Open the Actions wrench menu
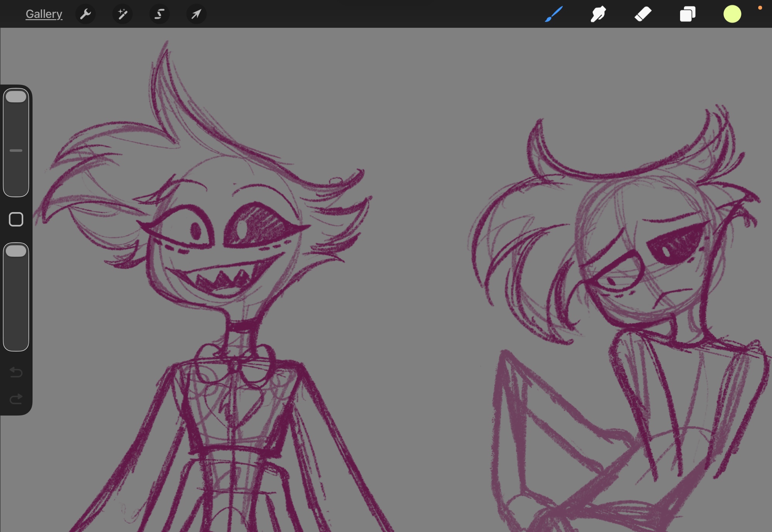This screenshot has width=772, height=532. [x=85, y=14]
